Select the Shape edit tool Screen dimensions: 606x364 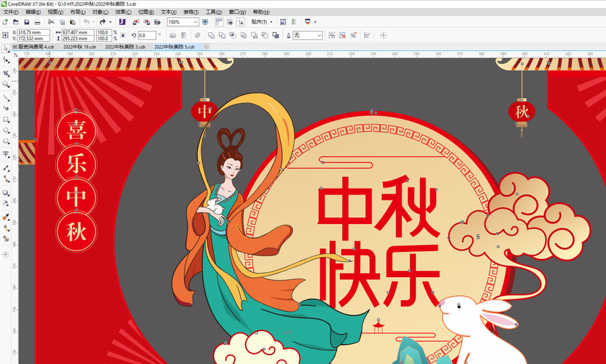[x=5, y=60]
